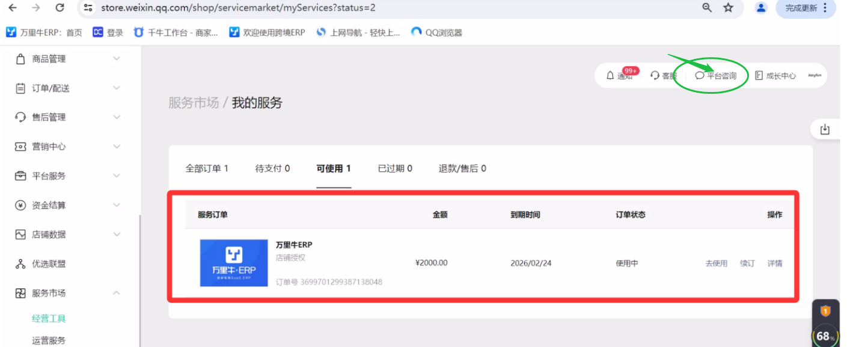The image size is (868, 347).
Task: Expand the 资金结算 chevron
Action: (x=117, y=205)
